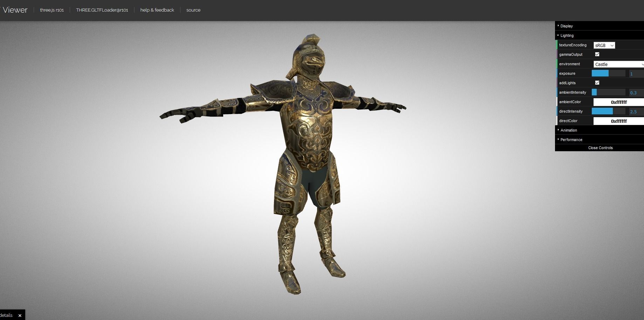Close the details panel with its X
This screenshot has height=320, width=644.
click(x=19, y=315)
